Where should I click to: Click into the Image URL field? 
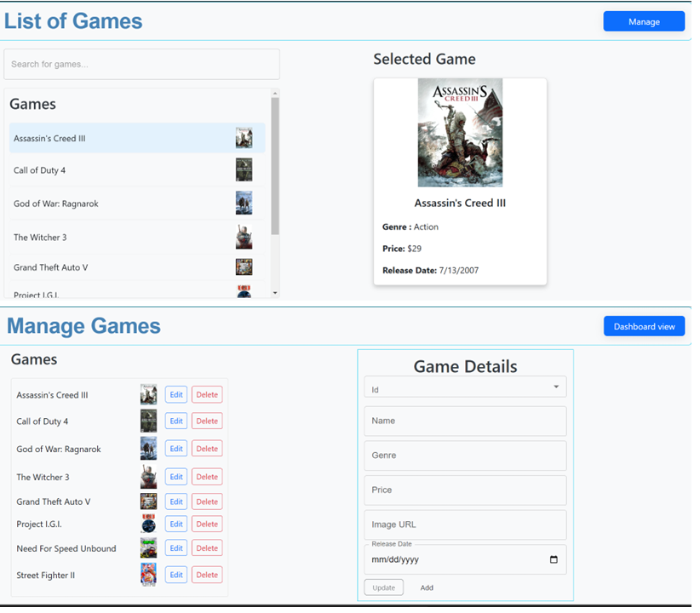(465, 525)
